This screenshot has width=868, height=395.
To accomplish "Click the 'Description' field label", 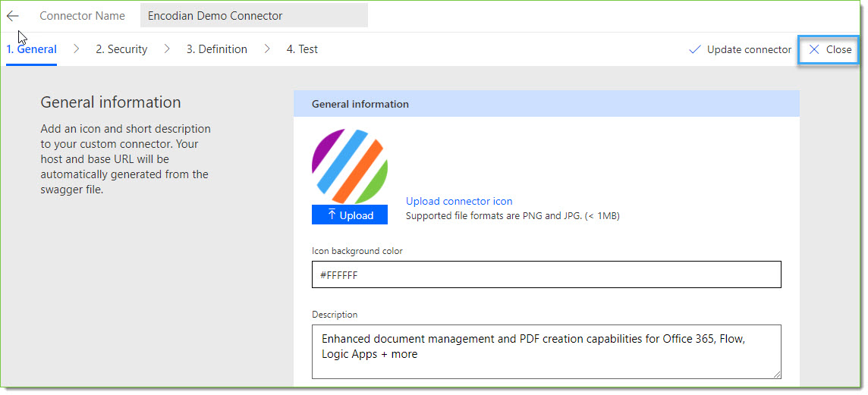I will pyautogui.click(x=335, y=314).
